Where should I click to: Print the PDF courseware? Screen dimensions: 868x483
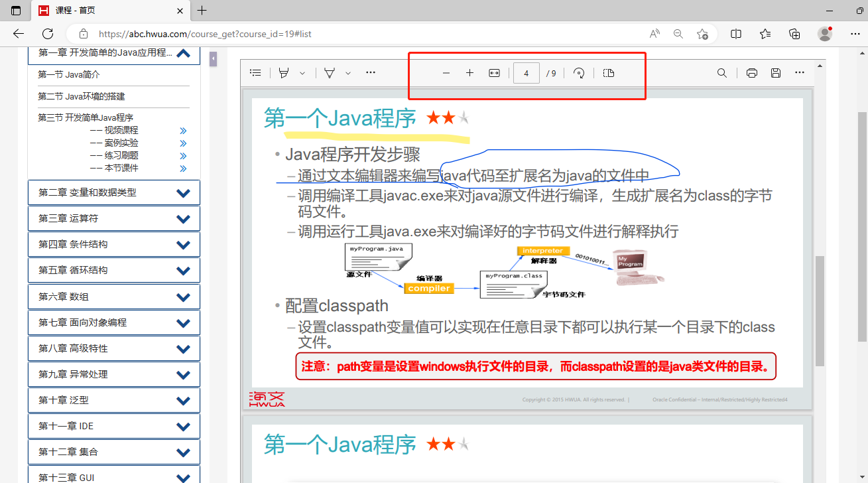tap(752, 73)
